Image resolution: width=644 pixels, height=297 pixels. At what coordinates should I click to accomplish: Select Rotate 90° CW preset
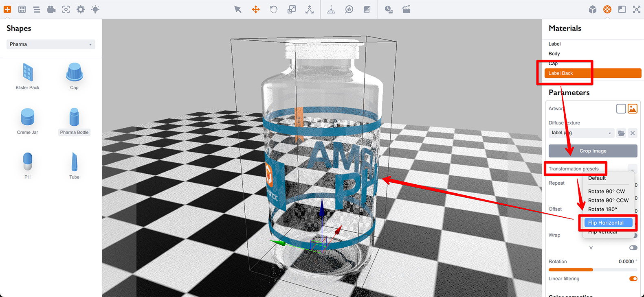click(x=606, y=191)
